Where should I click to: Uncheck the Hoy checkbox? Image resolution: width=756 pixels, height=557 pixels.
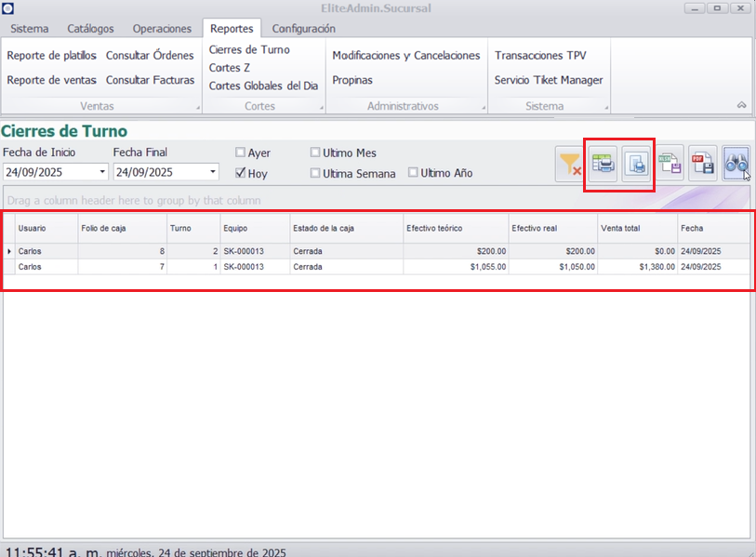(x=241, y=173)
